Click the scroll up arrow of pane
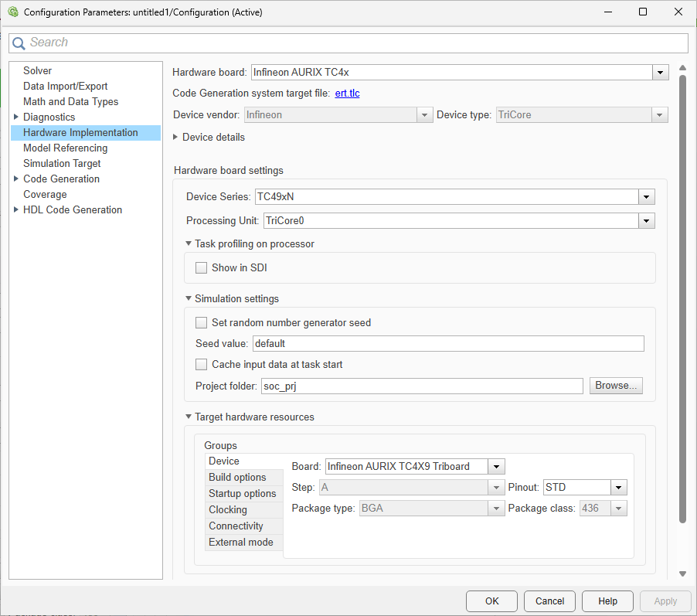 [682, 68]
